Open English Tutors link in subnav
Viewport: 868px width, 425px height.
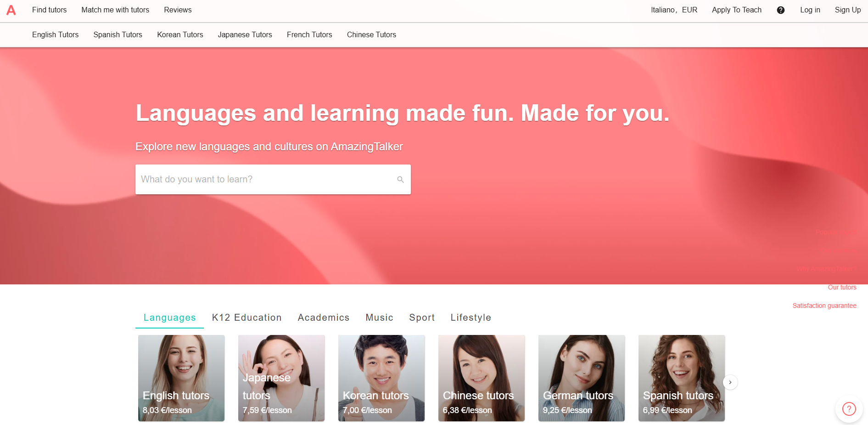55,35
